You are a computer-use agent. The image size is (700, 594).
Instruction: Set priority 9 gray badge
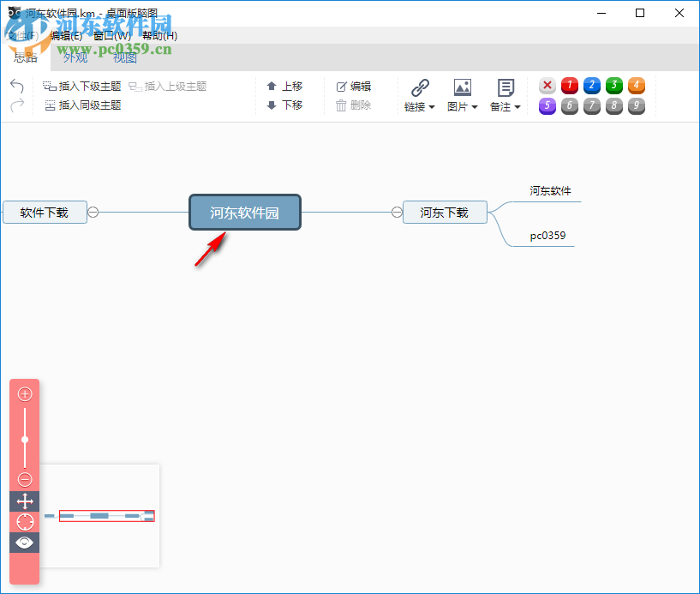tap(637, 106)
